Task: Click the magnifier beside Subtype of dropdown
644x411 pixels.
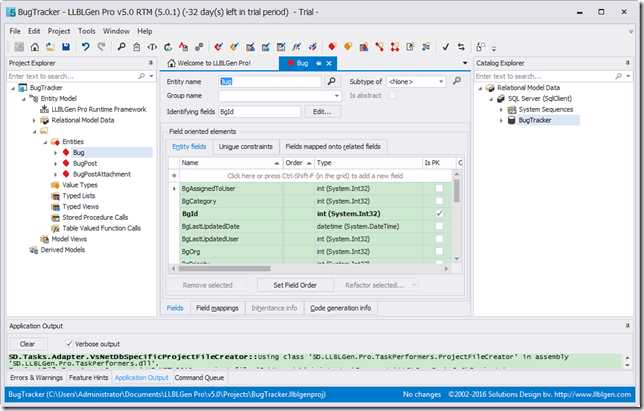Action: pos(457,81)
